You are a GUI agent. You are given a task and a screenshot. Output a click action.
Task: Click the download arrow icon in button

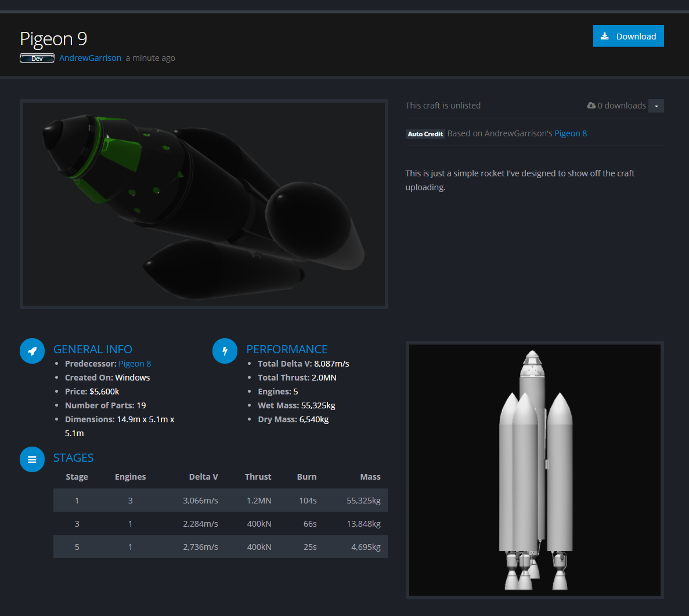605,36
